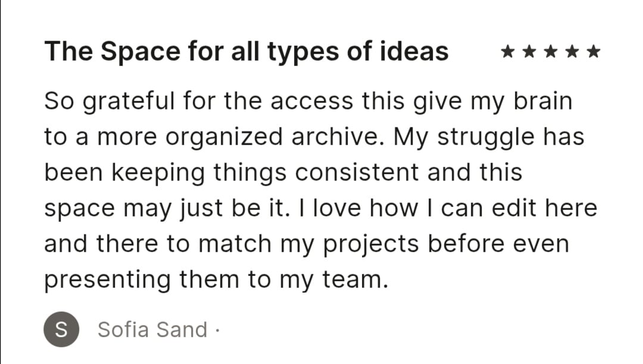
Task: Click the dot separator after Sofia Sand
Action: point(217,330)
